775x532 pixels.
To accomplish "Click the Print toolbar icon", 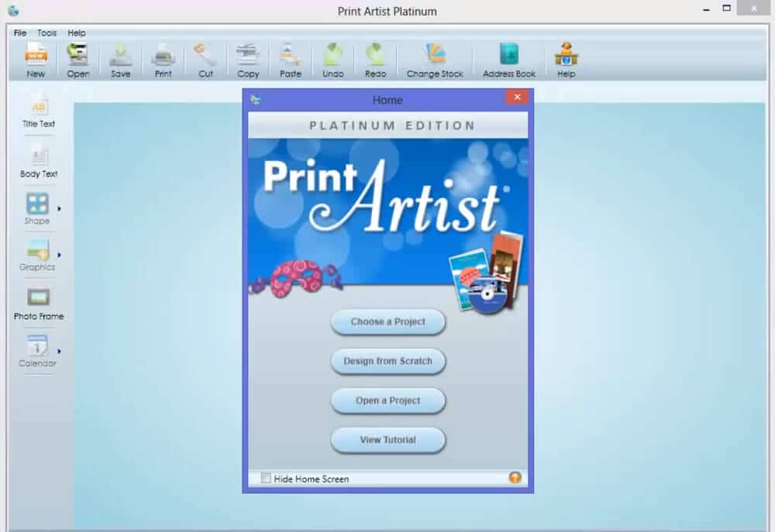I will pyautogui.click(x=163, y=54).
